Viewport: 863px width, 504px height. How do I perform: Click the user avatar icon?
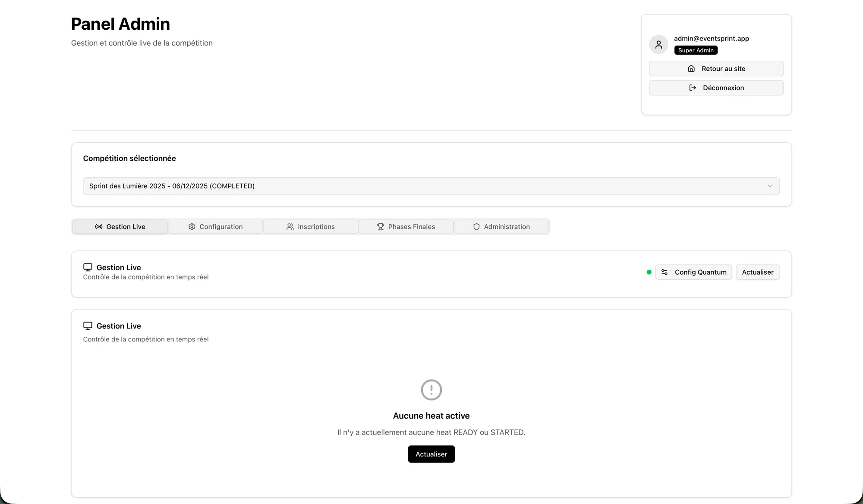point(658,44)
